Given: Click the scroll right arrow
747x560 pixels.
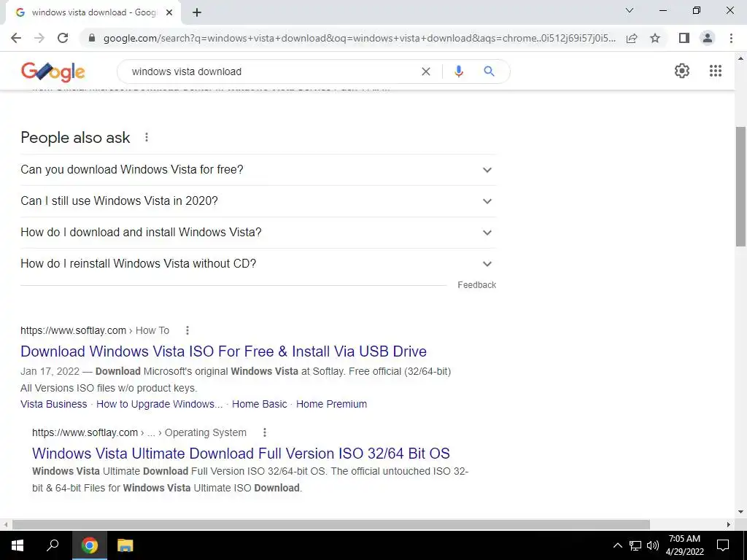Looking at the screenshot, I should point(729,524).
